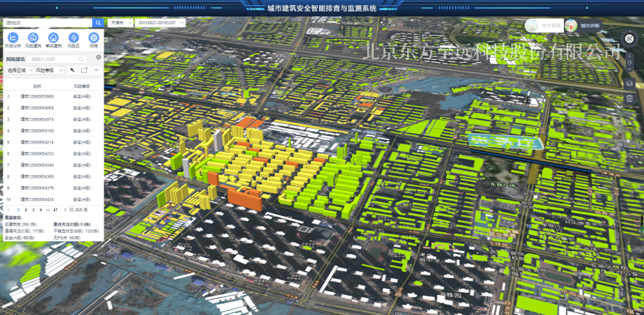Click the 名称 column header
The image size is (644, 315).
(x=37, y=86)
